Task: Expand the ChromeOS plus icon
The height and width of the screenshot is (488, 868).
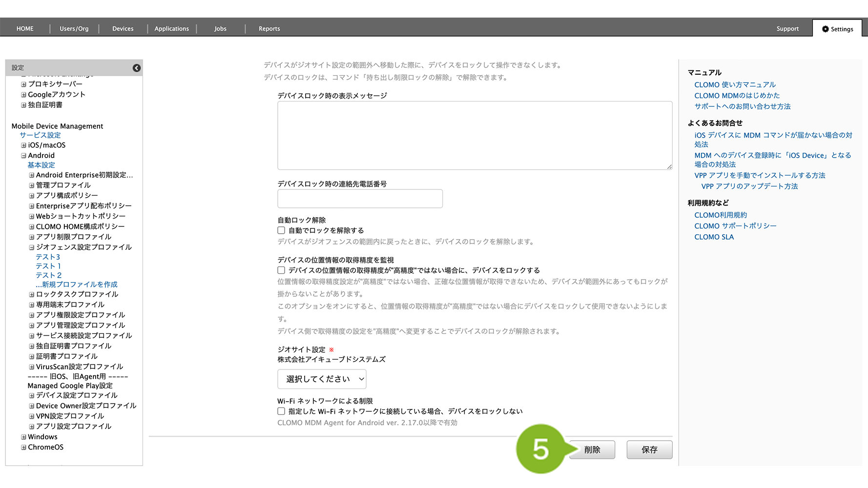Action: (x=23, y=447)
